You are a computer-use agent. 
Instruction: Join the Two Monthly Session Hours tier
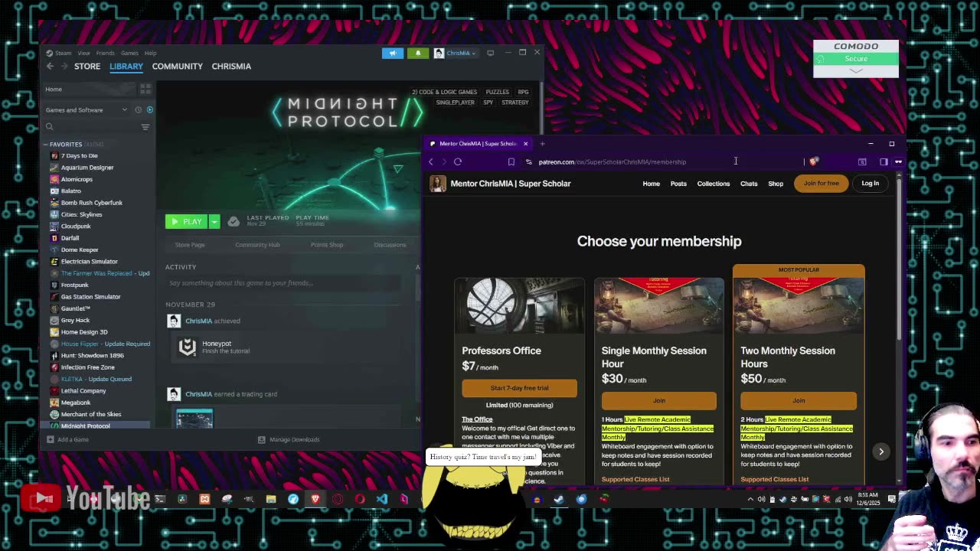[x=799, y=400]
